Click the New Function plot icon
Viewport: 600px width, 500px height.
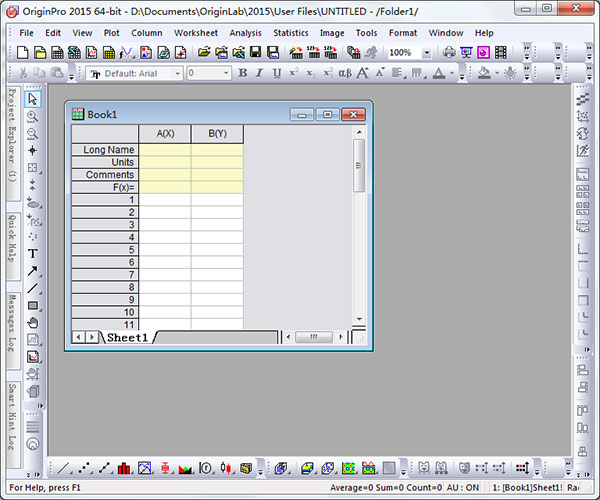pyautogui.click(x=126, y=52)
